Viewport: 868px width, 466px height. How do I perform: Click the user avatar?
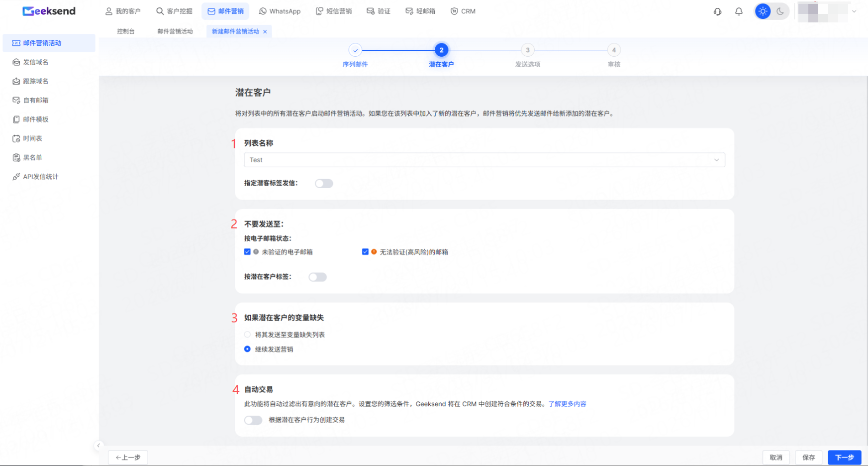tap(823, 11)
